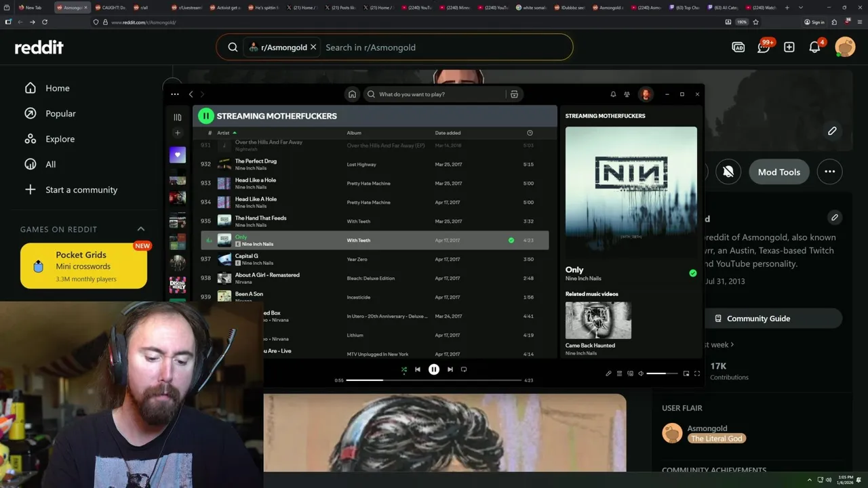Adjust the Spotify volume slider
Screen dimensions: 868x488
pos(662,373)
